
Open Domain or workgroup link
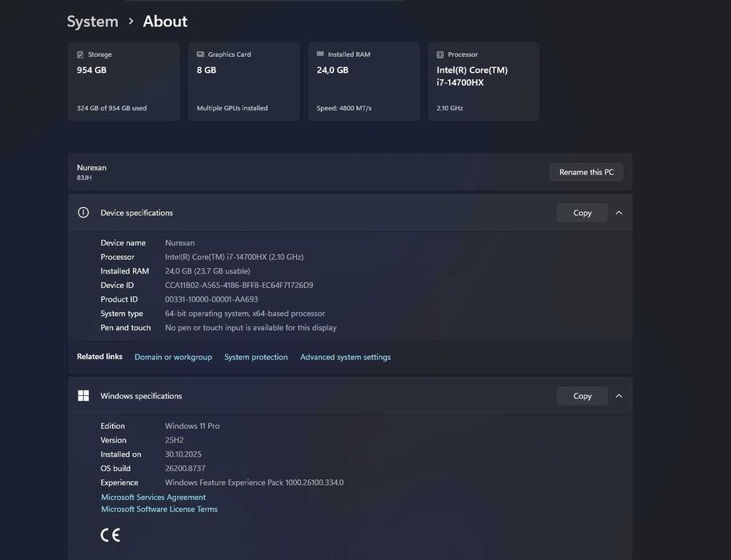pos(174,358)
